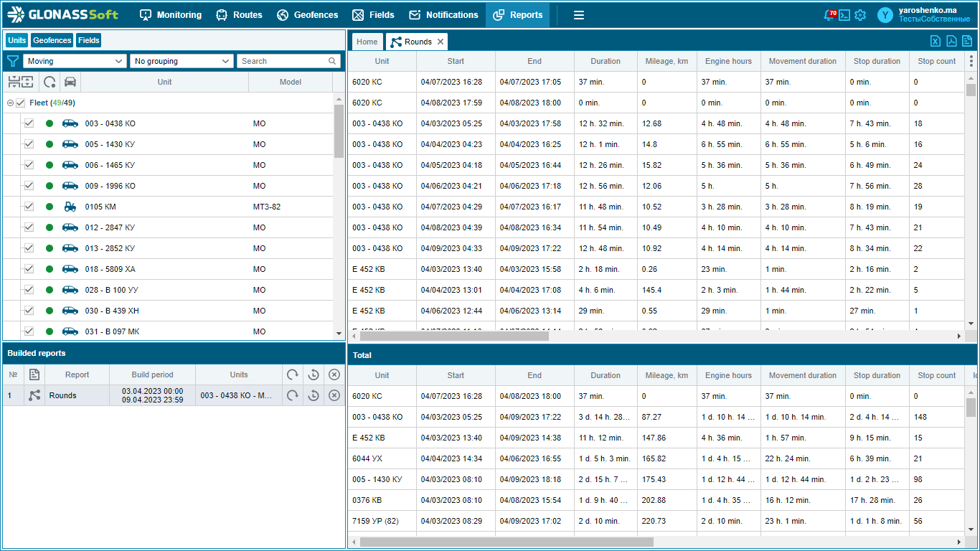Select the Fields button in left panel
The image size is (980, 551).
pos(89,40)
